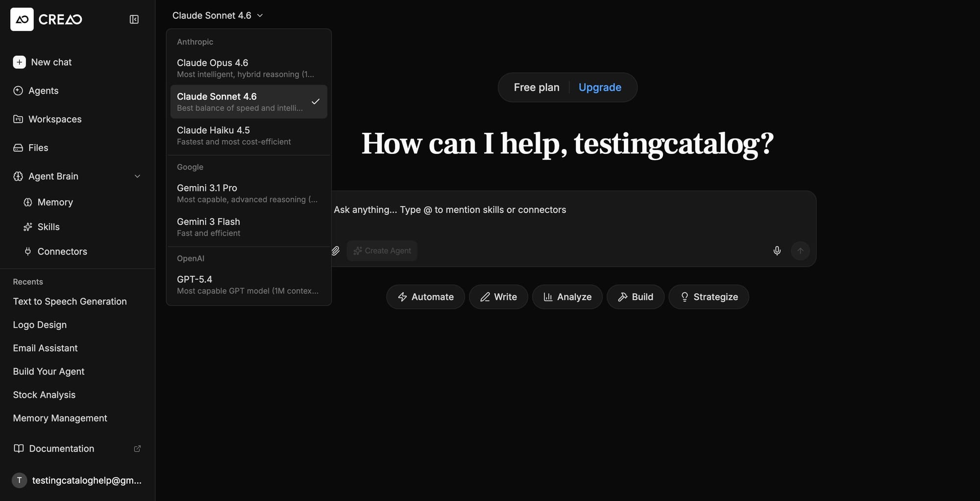Viewport: 980px width, 501px height.
Task: Click the microphone voice input icon
Action: [x=777, y=250]
